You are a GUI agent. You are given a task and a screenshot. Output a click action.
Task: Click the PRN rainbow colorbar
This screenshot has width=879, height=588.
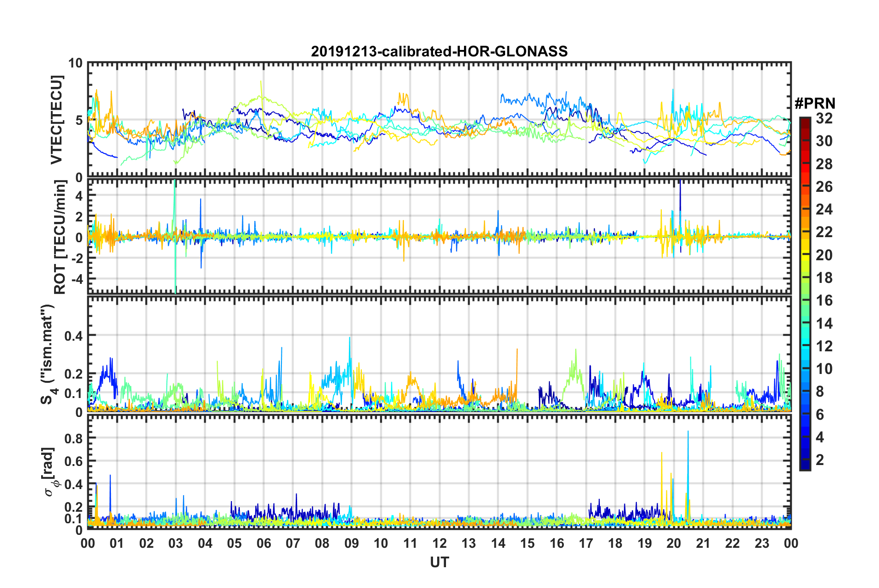805,294
